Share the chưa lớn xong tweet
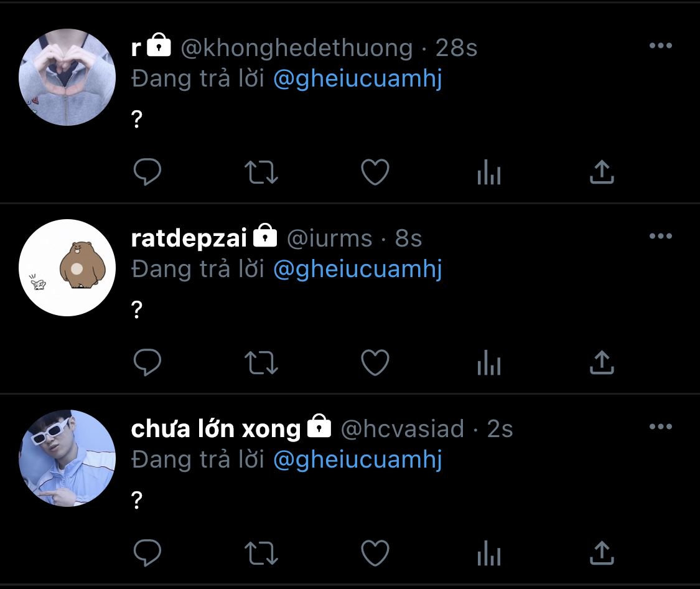The height and width of the screenshot is (589, 700). [602, 553]
